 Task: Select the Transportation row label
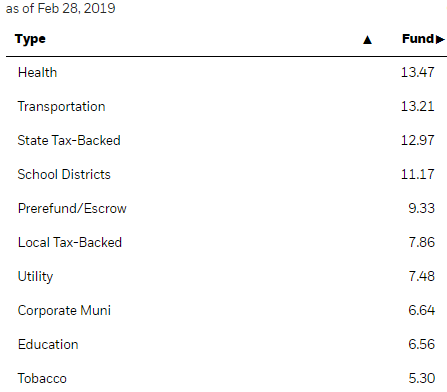[61, 106]
